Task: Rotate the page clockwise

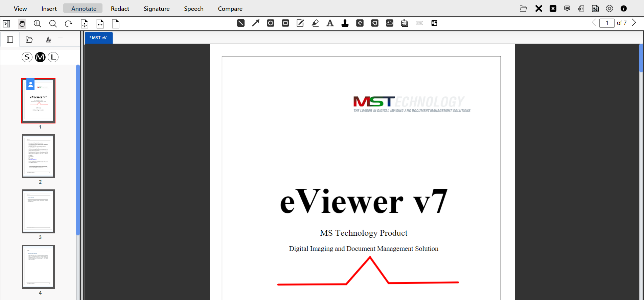Action: click(69, 24)
